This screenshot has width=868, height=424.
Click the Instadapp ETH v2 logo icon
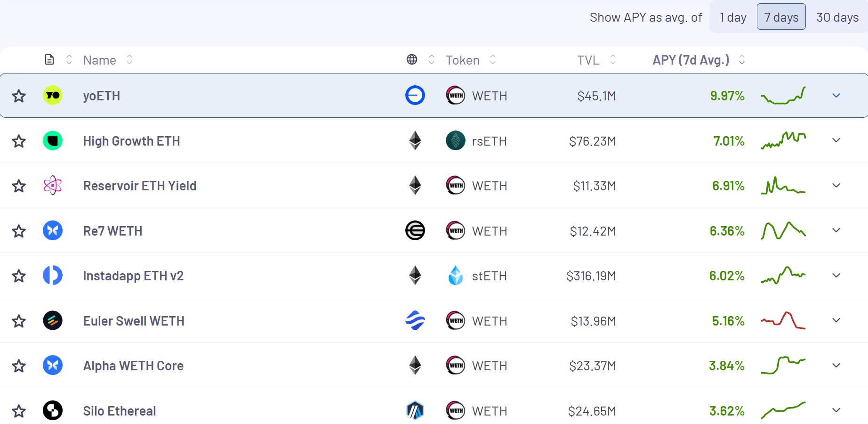(x=53, y=276)
